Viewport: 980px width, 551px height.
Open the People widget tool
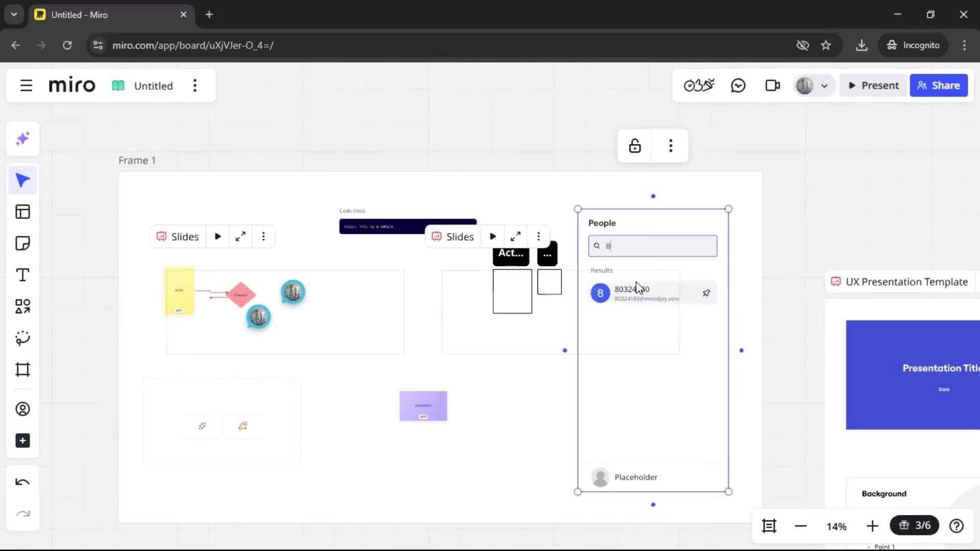pos(22,409)
